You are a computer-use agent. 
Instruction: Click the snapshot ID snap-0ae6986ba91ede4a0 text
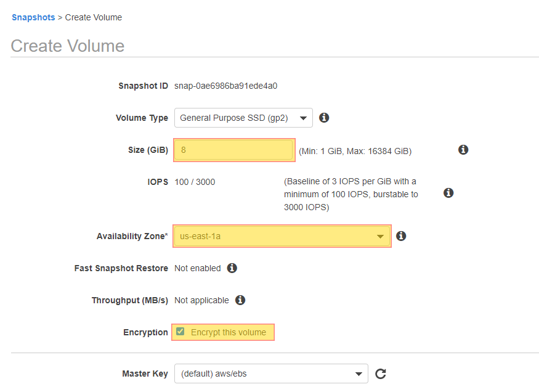click(x=226, y=86)
